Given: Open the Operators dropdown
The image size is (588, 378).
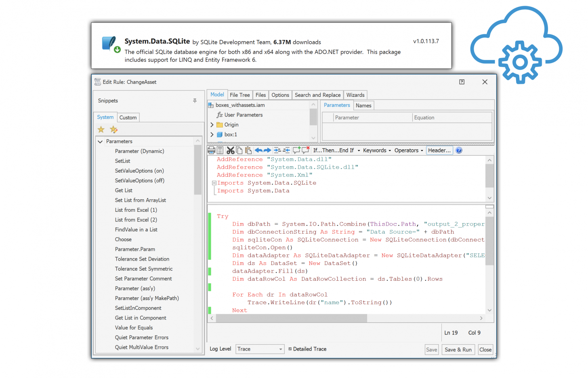Looking at the screenshot, I should click(x=409, y=150).
